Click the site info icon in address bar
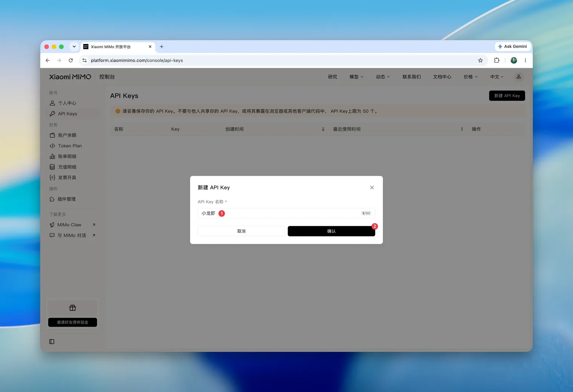Viewport: 573px width, 392px height. coord(84,60)
